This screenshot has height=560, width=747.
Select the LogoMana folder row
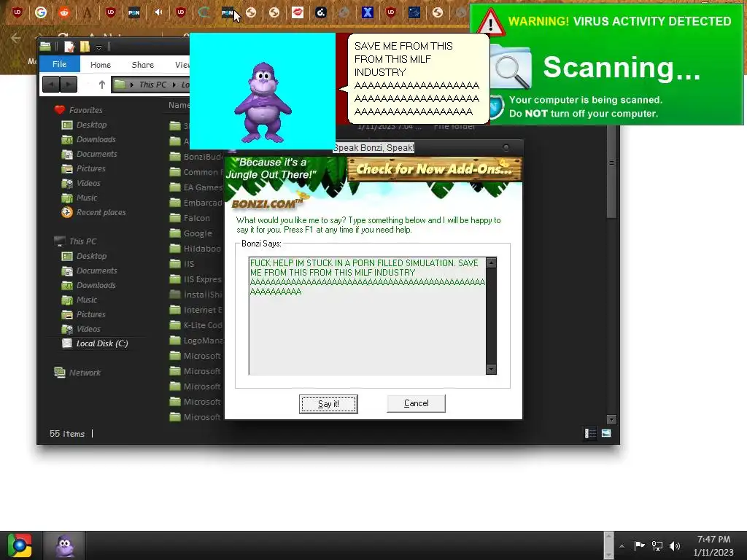click(x=196, y=341)
